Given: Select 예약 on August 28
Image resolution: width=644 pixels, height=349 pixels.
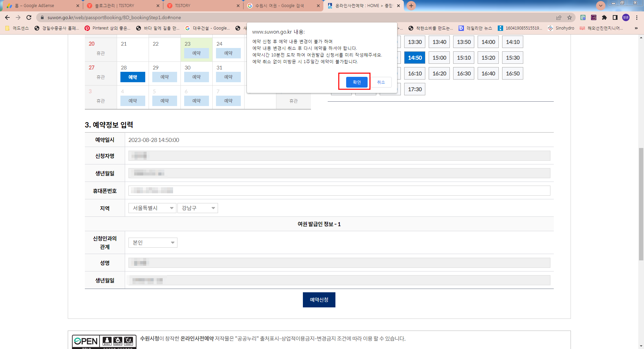Looking at the screenshot, I should (132, 77).
